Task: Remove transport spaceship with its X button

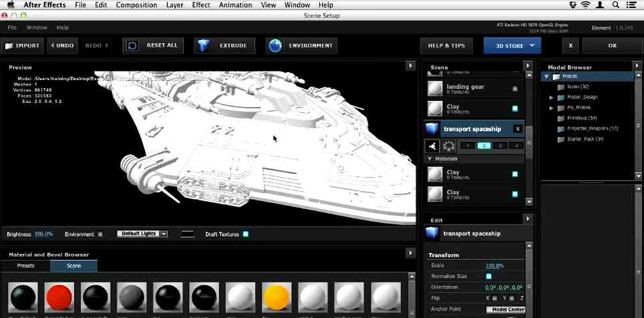Action: (x=518, y=129)
